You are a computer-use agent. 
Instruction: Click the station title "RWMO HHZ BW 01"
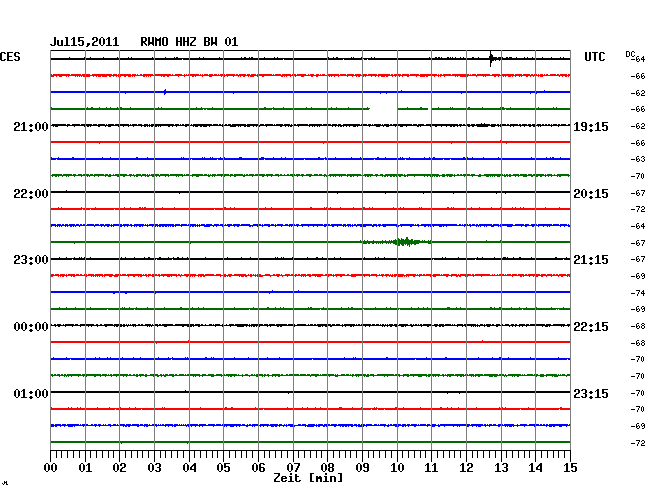click(189, 42)
